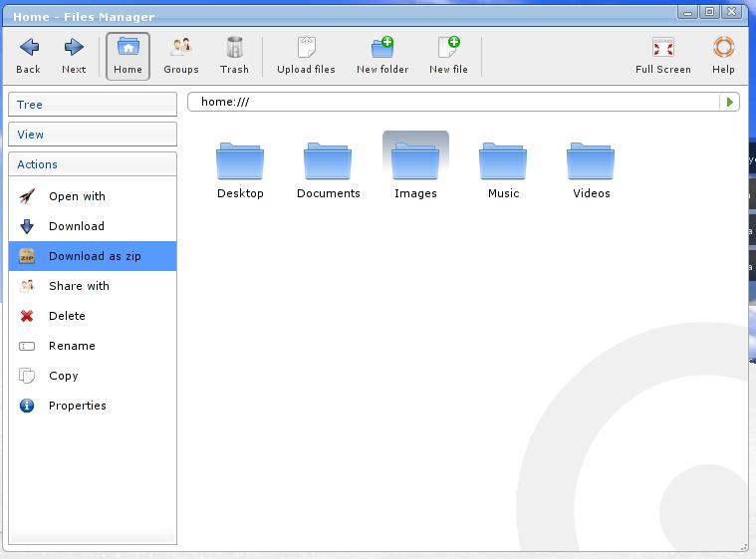Choose Open with in Actions list
This screenshot has width=756, height=559.
[77, 196]
